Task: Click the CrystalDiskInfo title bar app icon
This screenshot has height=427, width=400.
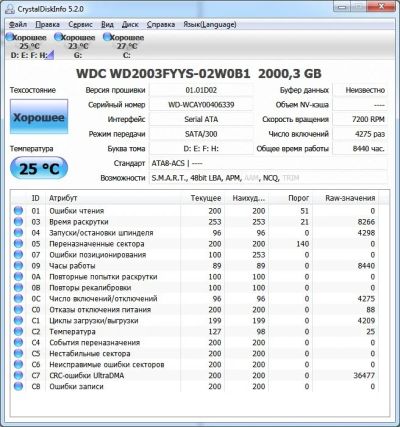Action: [10, 9]
